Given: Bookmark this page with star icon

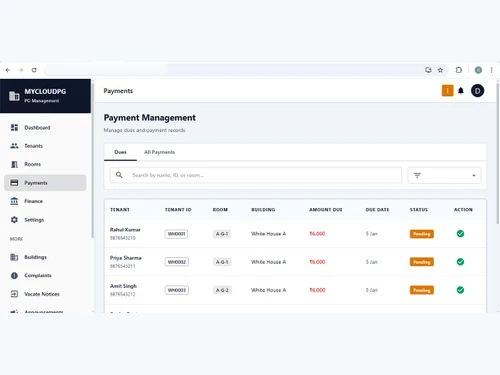Looking at the screenshot, I should (x=440, y=70).
